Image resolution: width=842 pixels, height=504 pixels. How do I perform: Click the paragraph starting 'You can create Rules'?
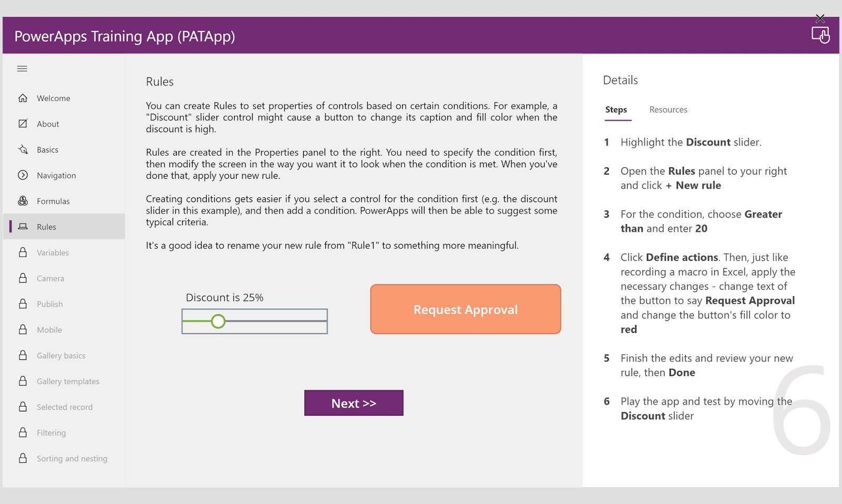tap(352, 117)
